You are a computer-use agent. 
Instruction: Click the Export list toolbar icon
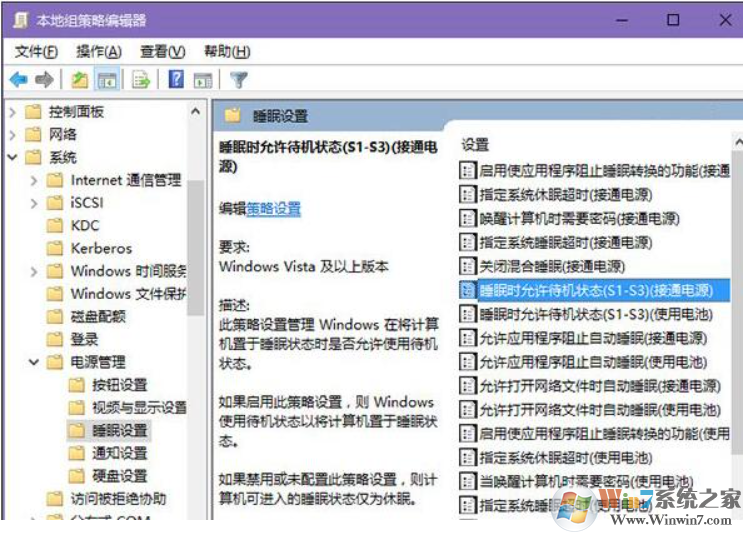(141, 79)
